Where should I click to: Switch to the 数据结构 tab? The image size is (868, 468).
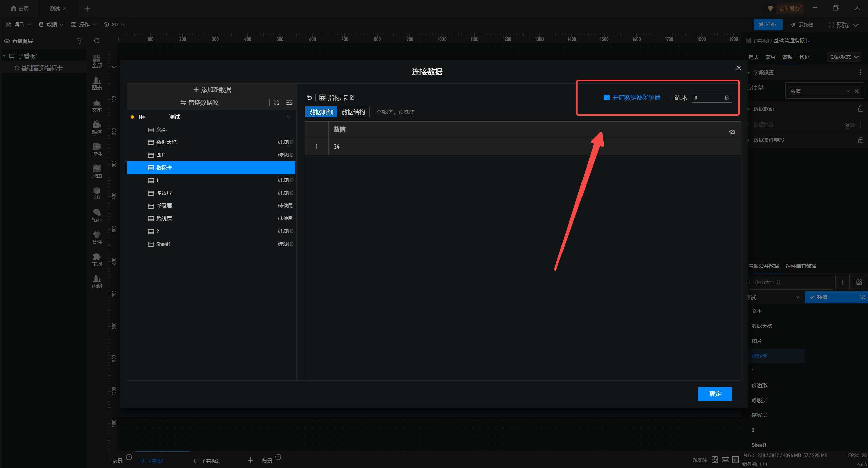[353, 112]
